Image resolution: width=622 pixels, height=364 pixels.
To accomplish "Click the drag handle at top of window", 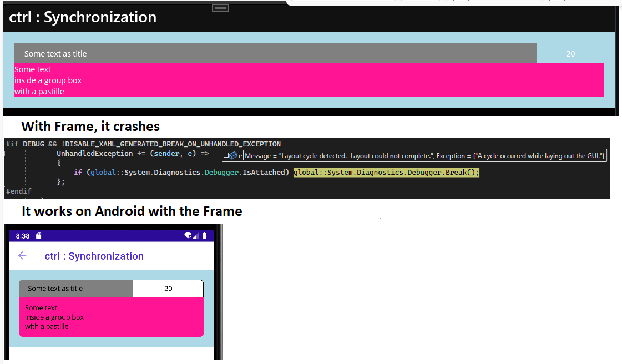I will pos(220,8).
